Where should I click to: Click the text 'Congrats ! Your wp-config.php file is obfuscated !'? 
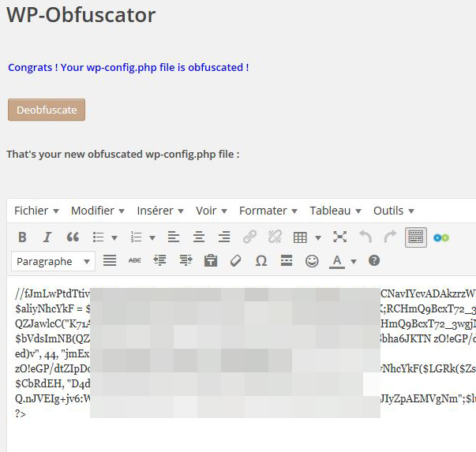[129, 67]
